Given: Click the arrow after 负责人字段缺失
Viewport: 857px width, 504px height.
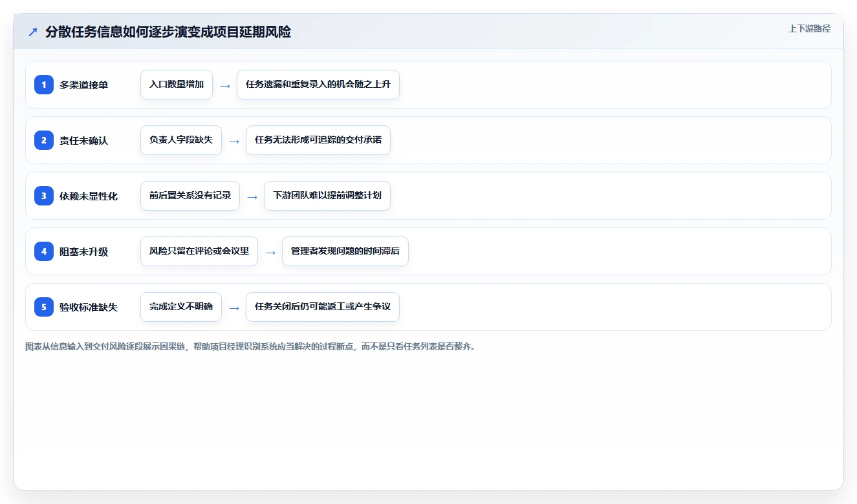Looking at the screenshot, I should click(x=234, y=141).
